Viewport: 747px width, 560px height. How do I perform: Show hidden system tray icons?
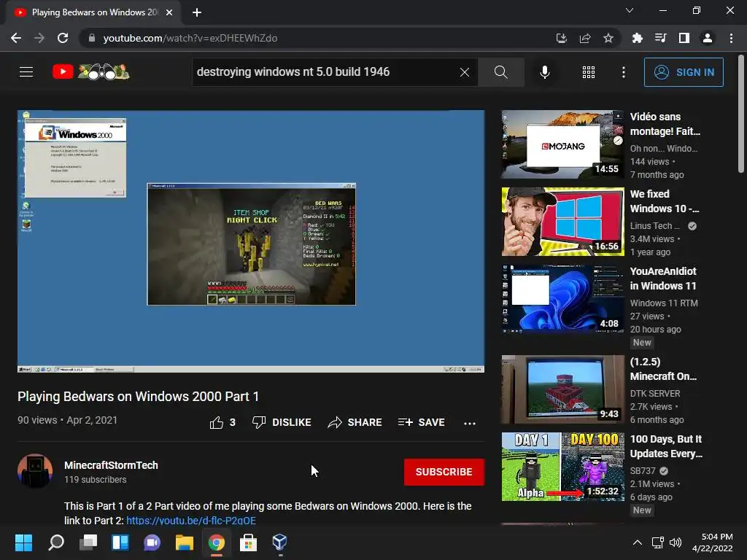click(638, 542)
